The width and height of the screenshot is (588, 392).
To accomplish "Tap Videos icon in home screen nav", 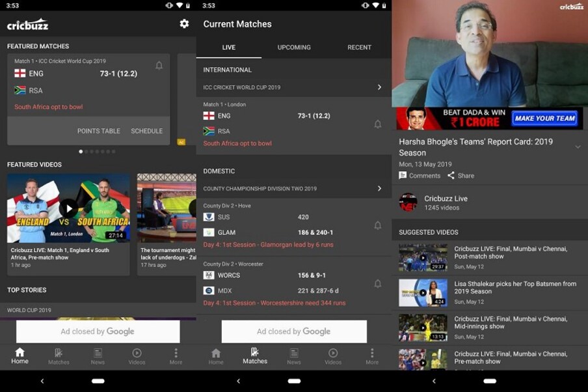I will (x=137, y=356).
